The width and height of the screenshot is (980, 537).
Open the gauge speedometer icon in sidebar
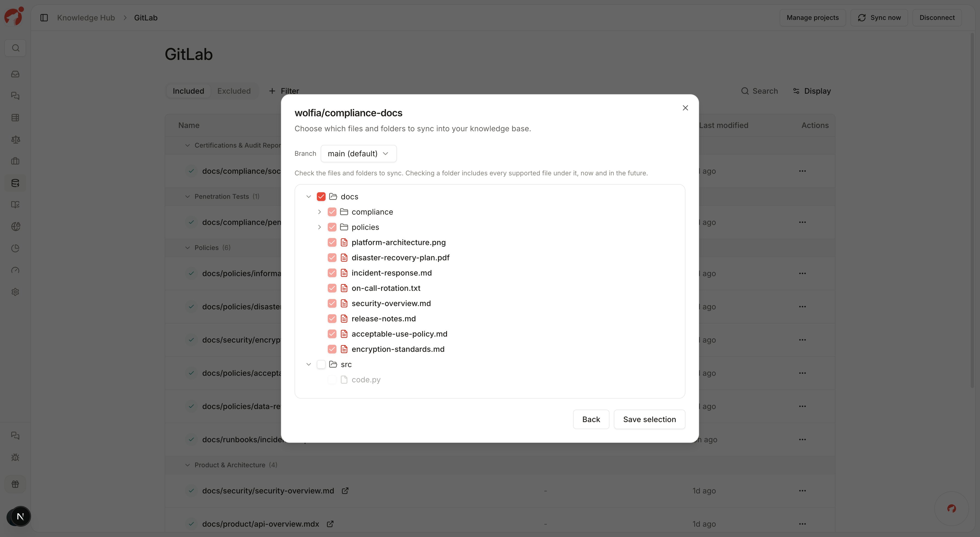click(15, 270)
